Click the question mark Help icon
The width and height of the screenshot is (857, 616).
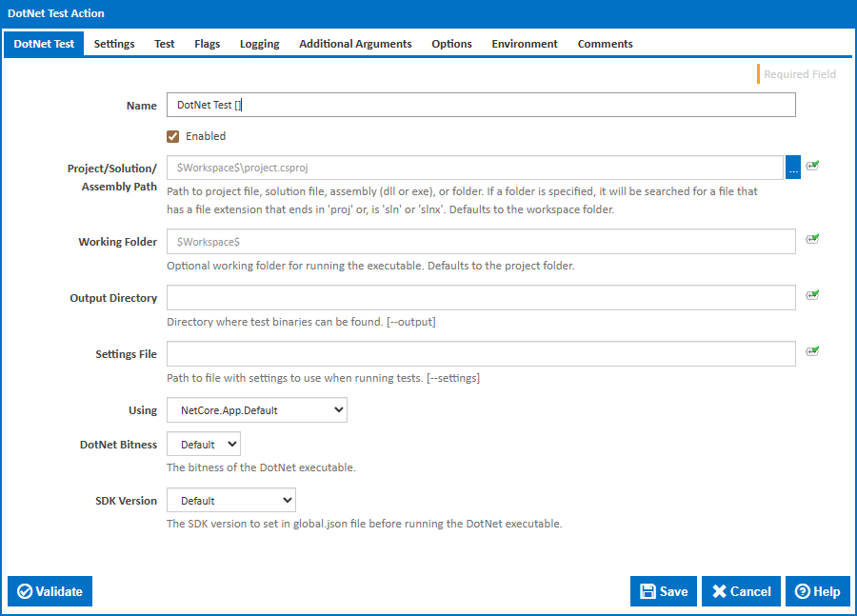(805, 591)
